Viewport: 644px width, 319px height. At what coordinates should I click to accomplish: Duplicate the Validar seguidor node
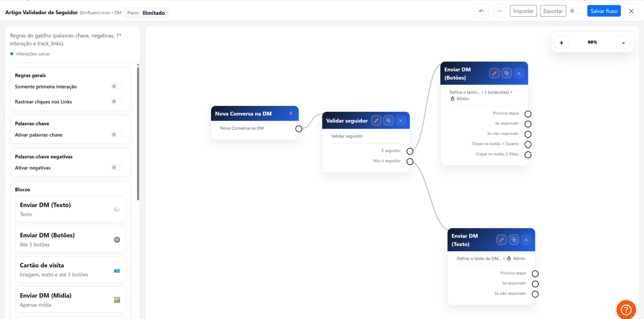pyautogui.click(x=388, y=121)
